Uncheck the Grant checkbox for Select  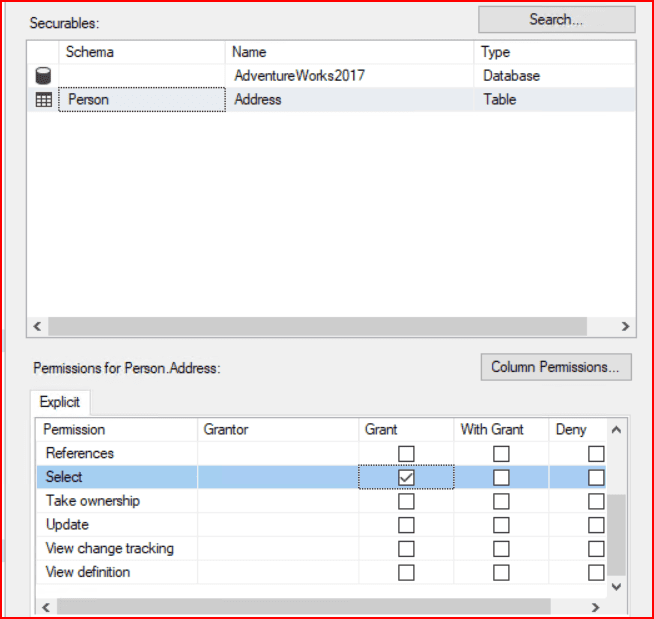pos(406,478)
